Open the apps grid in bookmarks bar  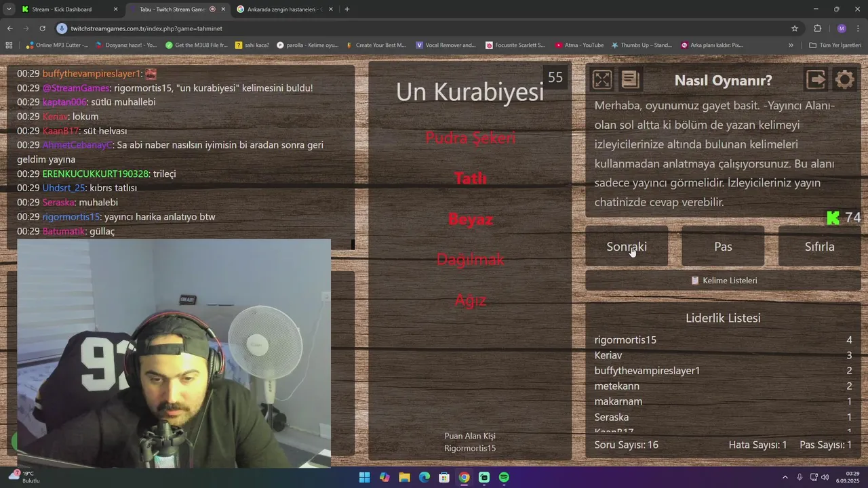click(x=9, y=45)
